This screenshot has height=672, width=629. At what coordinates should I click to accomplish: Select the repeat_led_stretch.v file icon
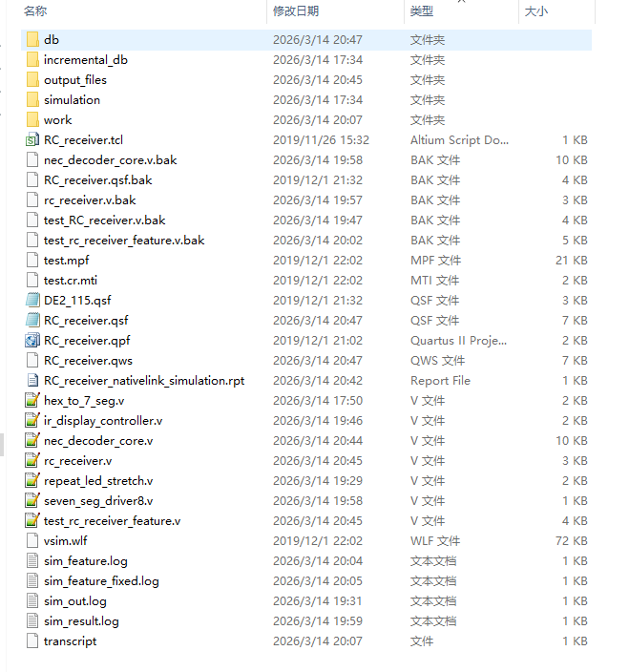(32, 481)
